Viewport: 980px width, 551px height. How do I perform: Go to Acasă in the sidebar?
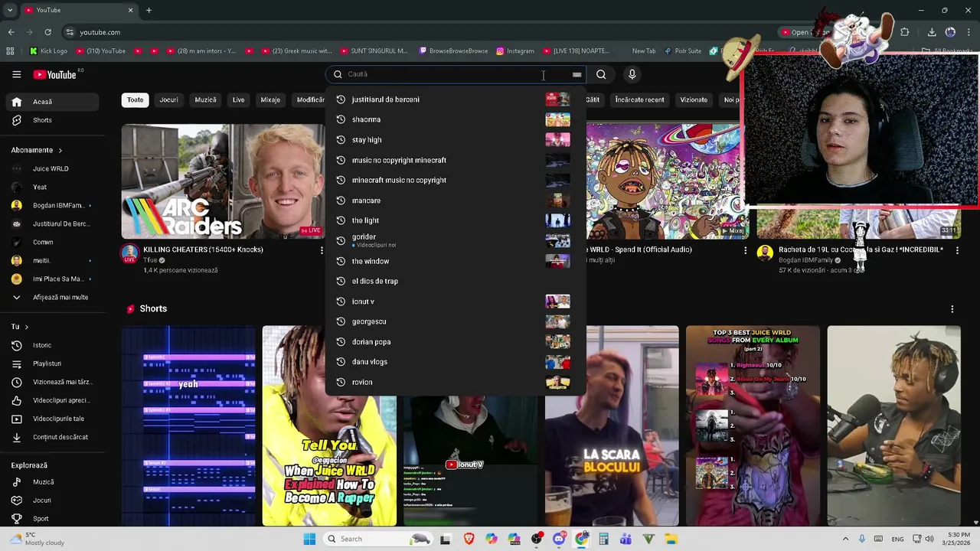point(52,102)
